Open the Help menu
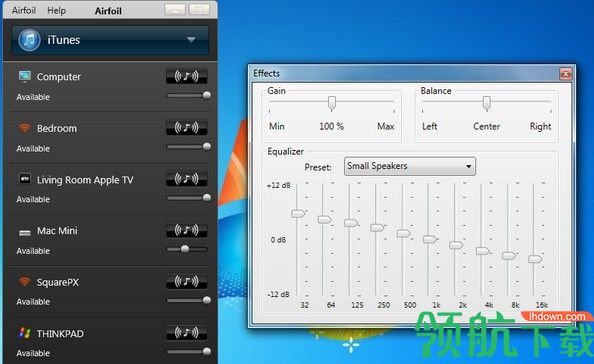The width and height of the screenshot is (594, 364). pos(56,11)
